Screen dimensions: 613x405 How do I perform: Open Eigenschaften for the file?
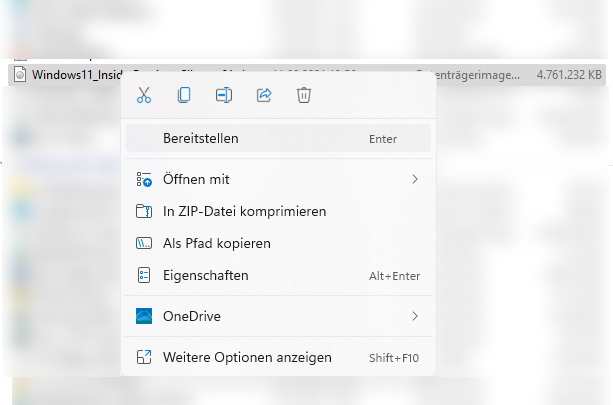click(x=205, y=276)
